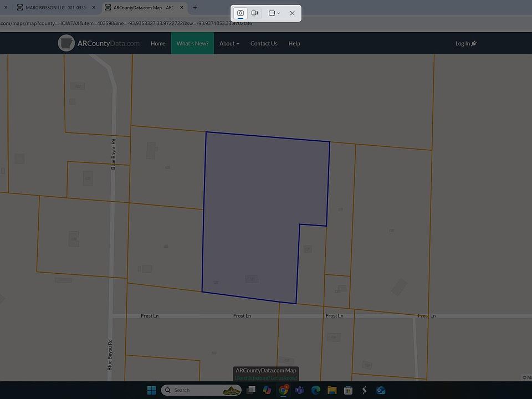Viewport: 532px width, 399px height.
Task: Click the Help navigation link
Action: (294, 43)
